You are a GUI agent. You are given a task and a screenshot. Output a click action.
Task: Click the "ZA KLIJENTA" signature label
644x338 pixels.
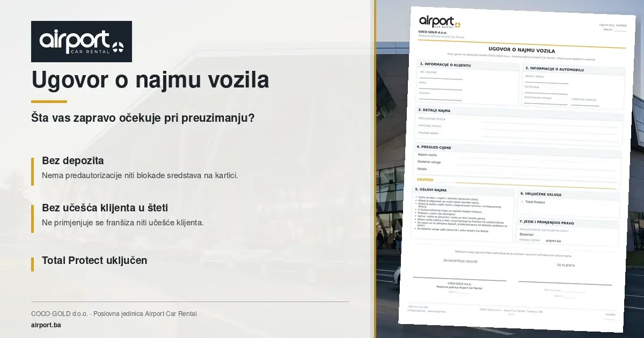point(566,265)
